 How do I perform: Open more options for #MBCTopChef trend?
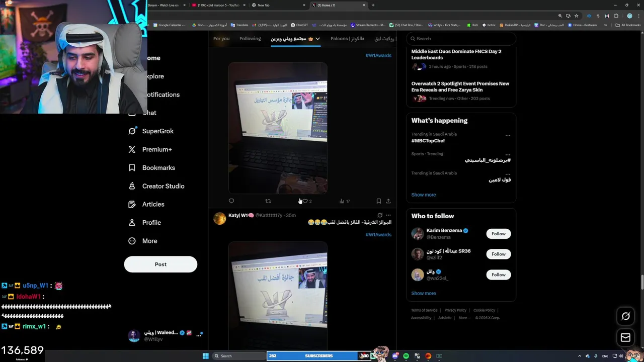click(508, 135)
